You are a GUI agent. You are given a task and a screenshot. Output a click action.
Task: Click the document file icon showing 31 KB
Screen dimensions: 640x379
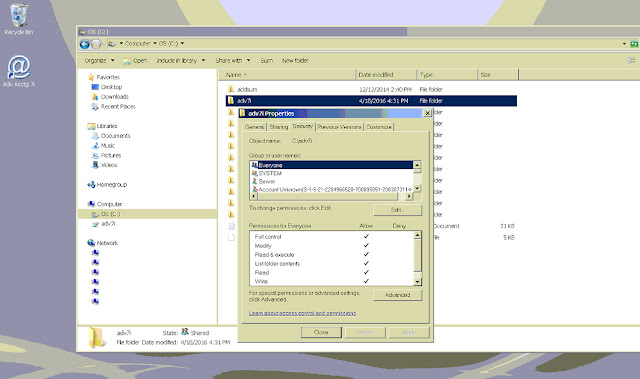(x=231, y=226)
